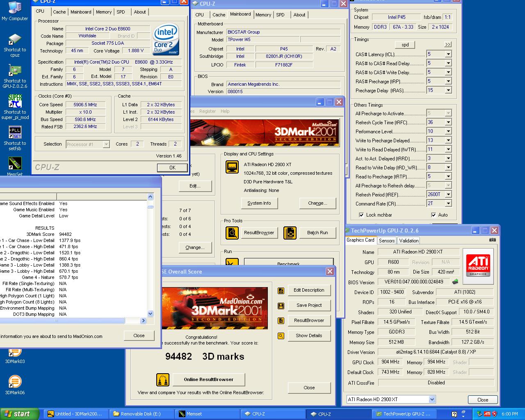Click the ResultBrowser icon in the score dialog
525x420 pixels.
[281, 321]
